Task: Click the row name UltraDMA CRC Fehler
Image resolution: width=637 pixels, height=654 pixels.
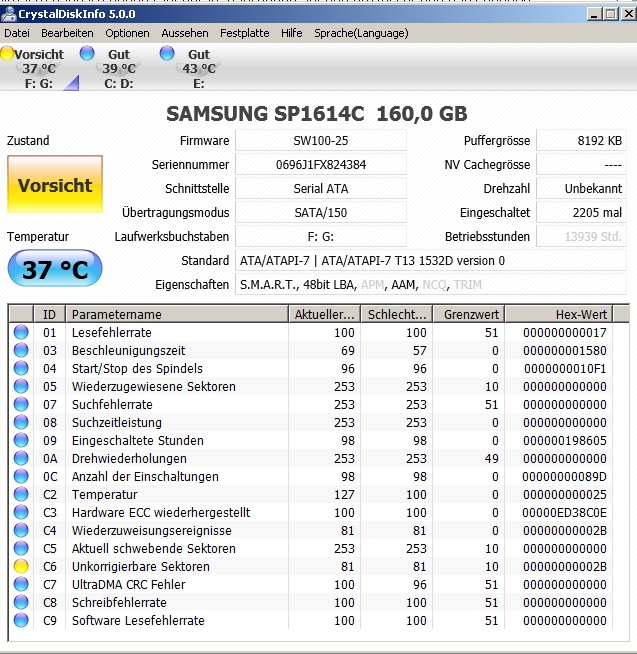Action: (x=128, y=584)
